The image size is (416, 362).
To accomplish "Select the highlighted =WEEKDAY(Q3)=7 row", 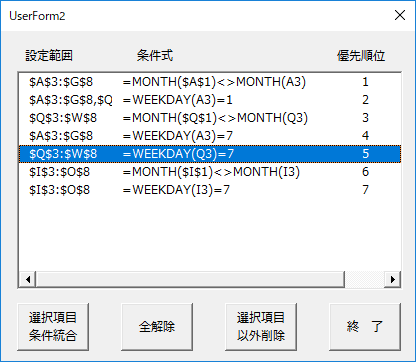I will coord(210,154).
